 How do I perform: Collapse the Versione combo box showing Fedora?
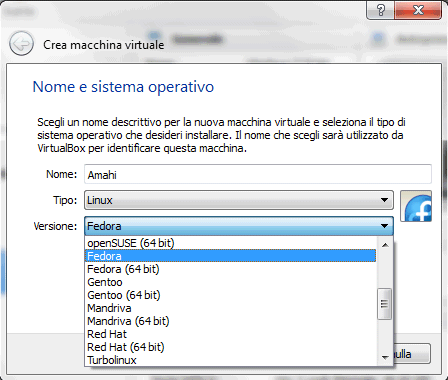(239, 226)
